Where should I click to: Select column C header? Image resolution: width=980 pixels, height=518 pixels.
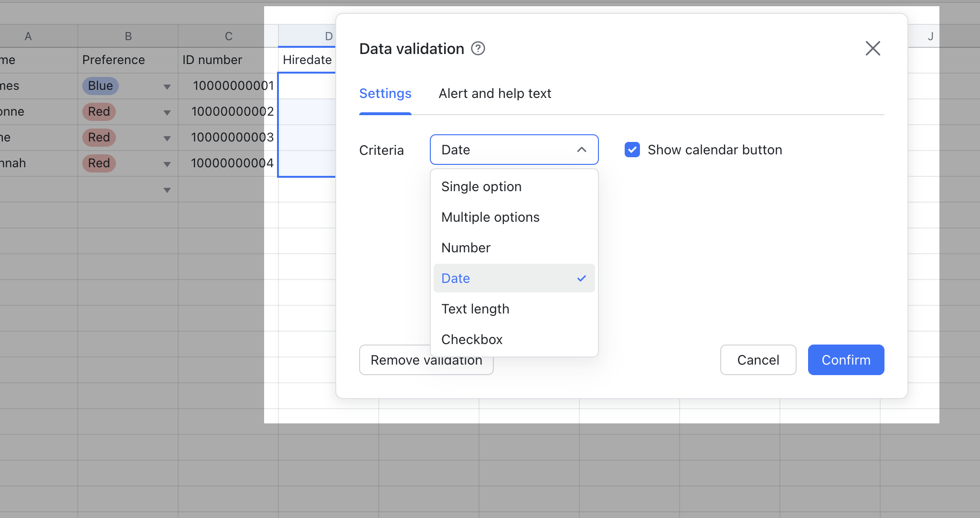pyautogui.click(x=229, y=35)
